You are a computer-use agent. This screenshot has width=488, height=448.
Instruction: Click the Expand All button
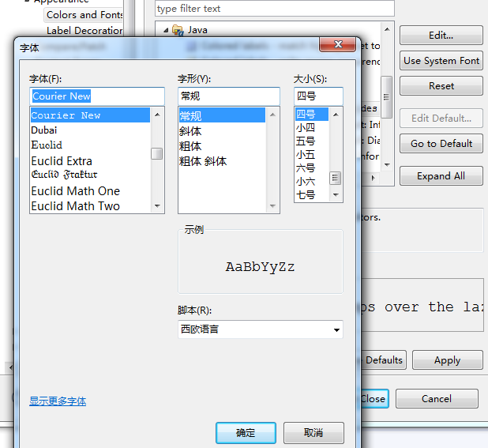click(x=441, y=176)
